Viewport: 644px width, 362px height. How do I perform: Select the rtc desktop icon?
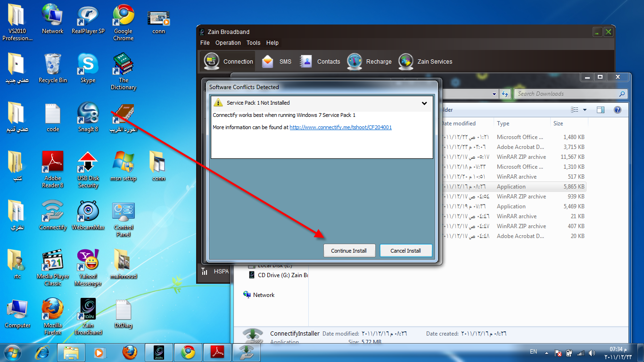[x=17, y=264]
